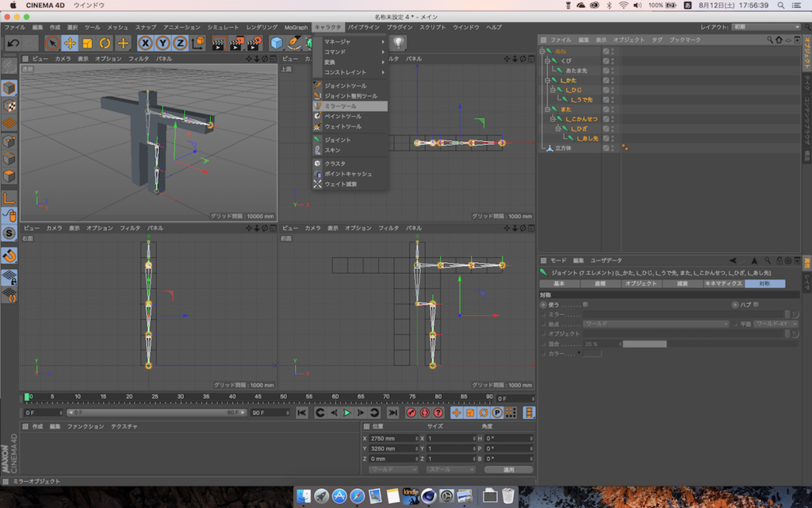
Task: Choose ポイントキャッシュ from the menu
Action: pyautogui.click(x=350, y=174)
